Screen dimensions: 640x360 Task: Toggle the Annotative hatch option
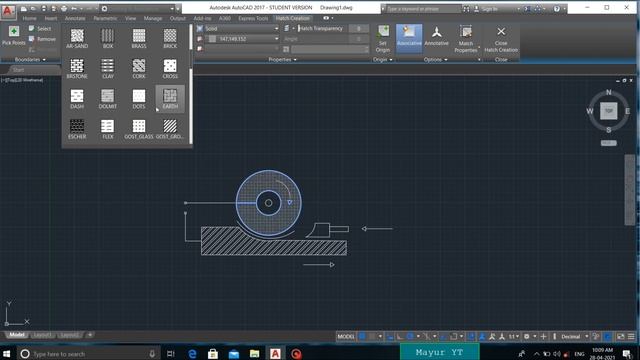436,36
